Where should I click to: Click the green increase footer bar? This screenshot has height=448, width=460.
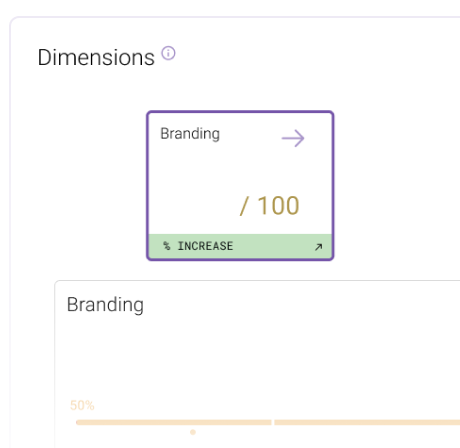point(240,246)
